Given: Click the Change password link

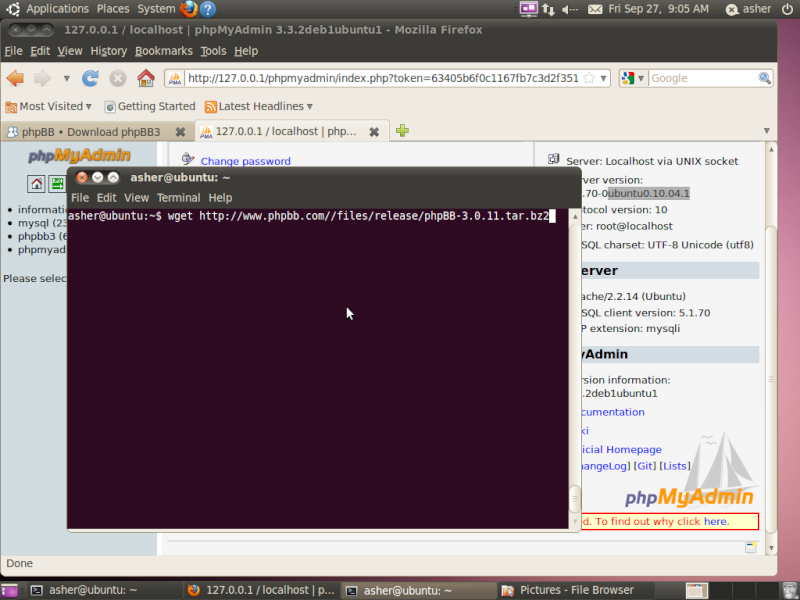Looking at the screenshot, I should (245, 161).
